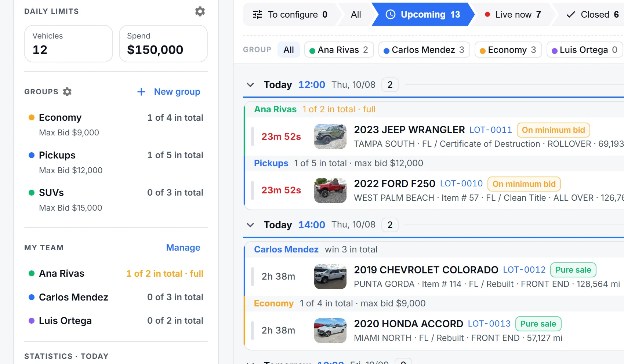Click blue Pickups color dot in Groups
Screen dimensions: 624x364
[32, 155]
